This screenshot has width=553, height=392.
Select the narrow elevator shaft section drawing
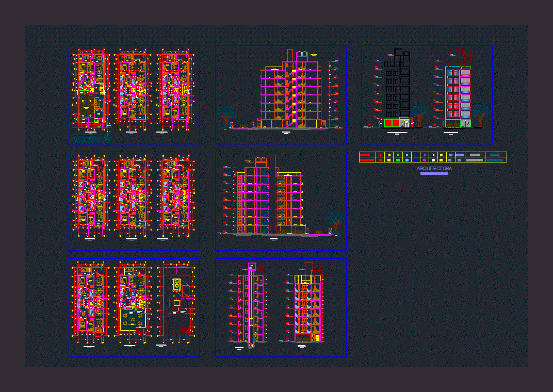[x=251, y=305]
